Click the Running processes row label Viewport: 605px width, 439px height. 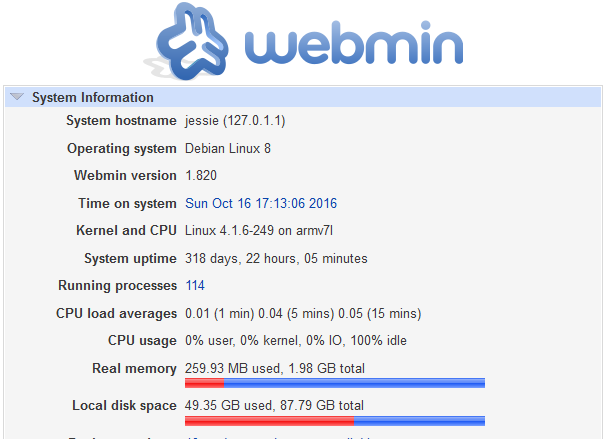(117, 286)
